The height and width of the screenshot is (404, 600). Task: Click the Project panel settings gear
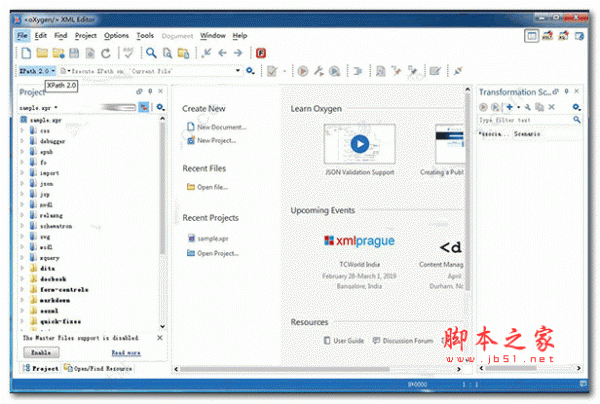coord(160,107)
